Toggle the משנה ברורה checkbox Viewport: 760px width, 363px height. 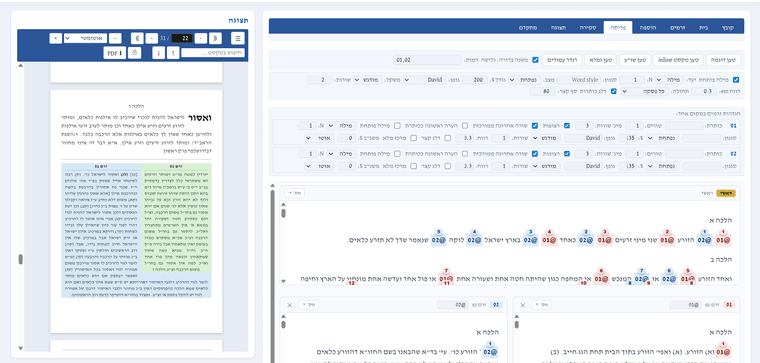[x=535, y=60]
